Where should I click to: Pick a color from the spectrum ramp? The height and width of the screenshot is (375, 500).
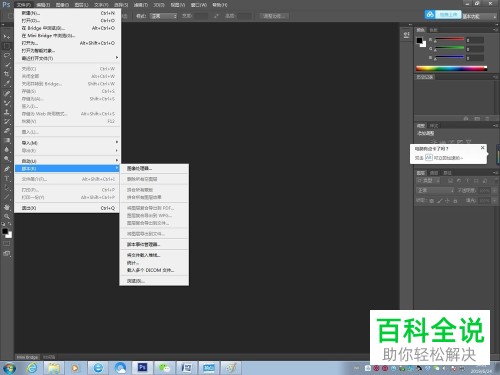pos(451,69)
